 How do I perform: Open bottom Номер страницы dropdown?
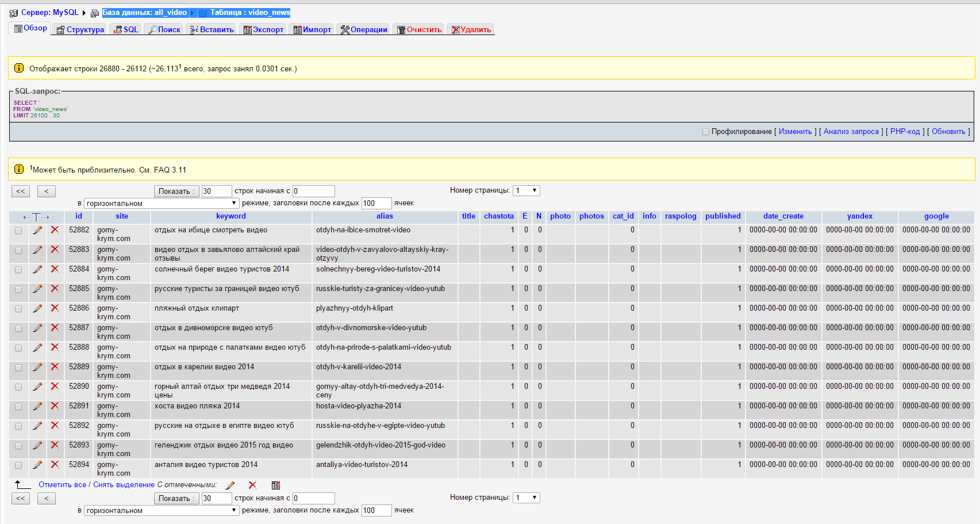tap(526, 498)
